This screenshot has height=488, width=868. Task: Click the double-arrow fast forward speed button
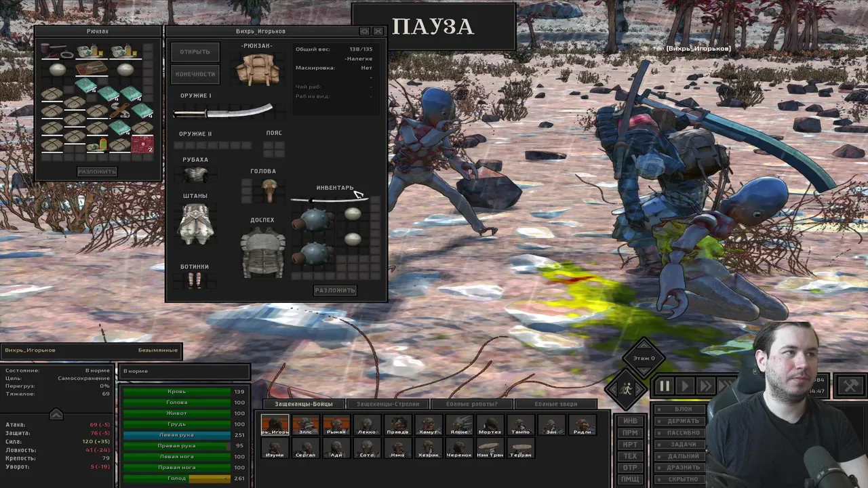point(706,386)
